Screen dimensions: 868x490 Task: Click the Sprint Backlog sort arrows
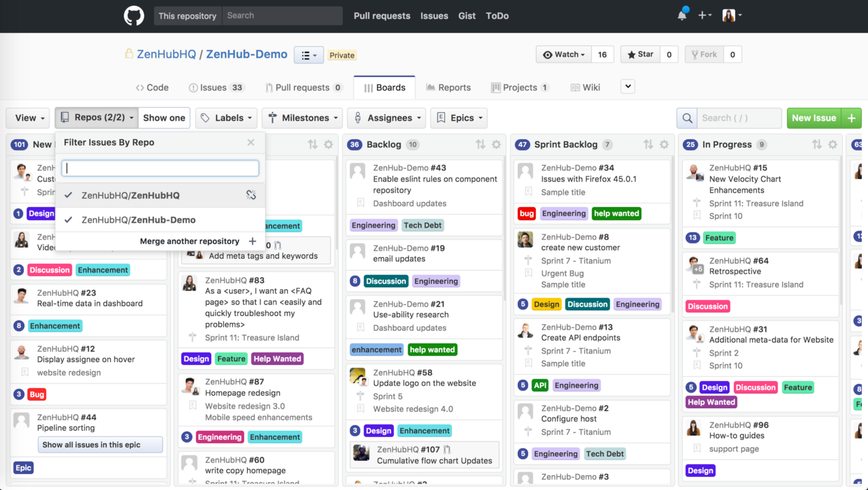[x=648, y=144]
